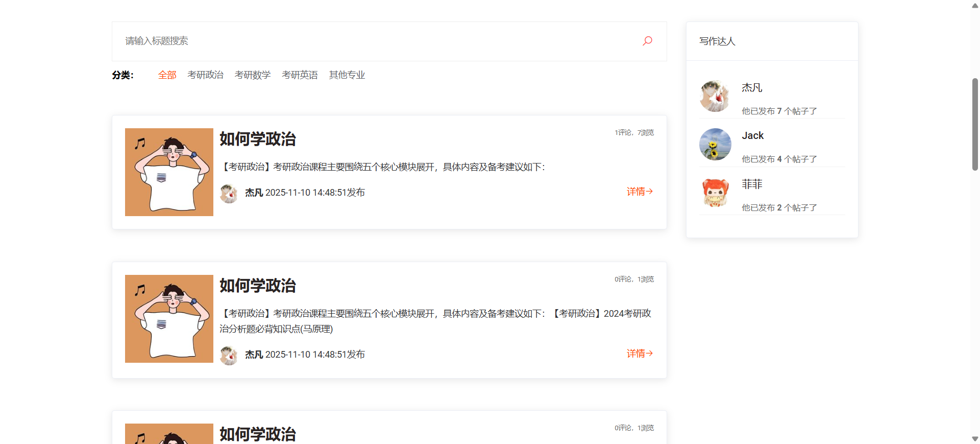The height and width of the screenshot is (444, 980).
Task: Click 他已发布 7 个帖子了 text
Action: tap(779, 111)
